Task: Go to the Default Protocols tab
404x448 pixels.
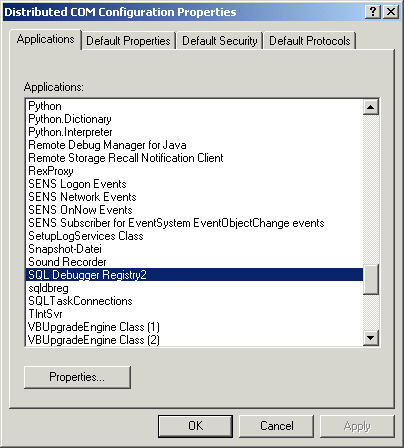Action: (310, 41)
